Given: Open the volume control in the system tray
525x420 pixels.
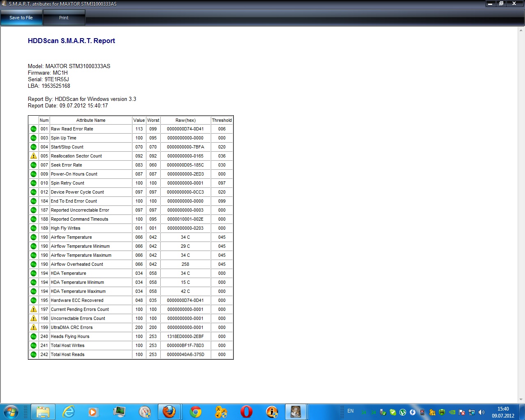Looking at the screenshot, I should pyautogui.click(x=482, y=412).
